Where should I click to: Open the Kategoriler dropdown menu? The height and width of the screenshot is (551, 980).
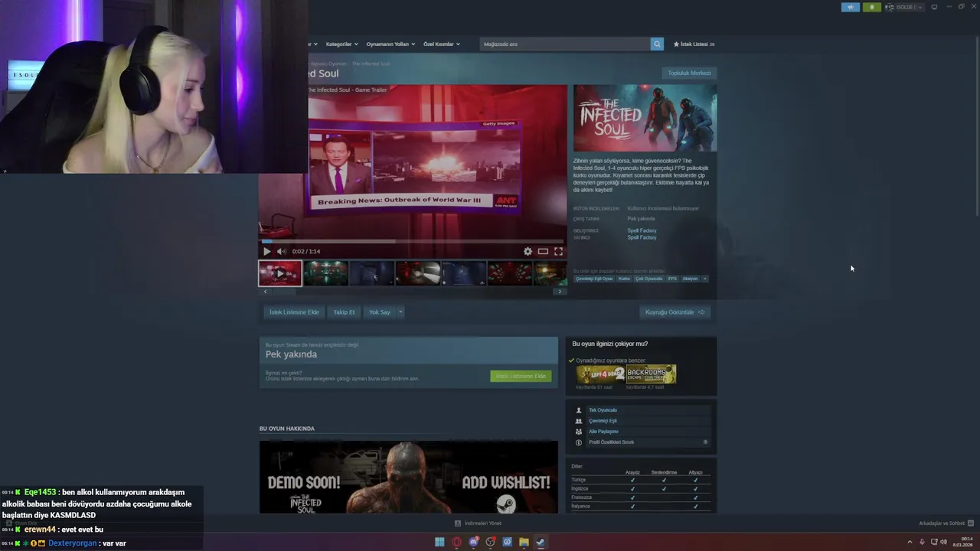[341, 44]
